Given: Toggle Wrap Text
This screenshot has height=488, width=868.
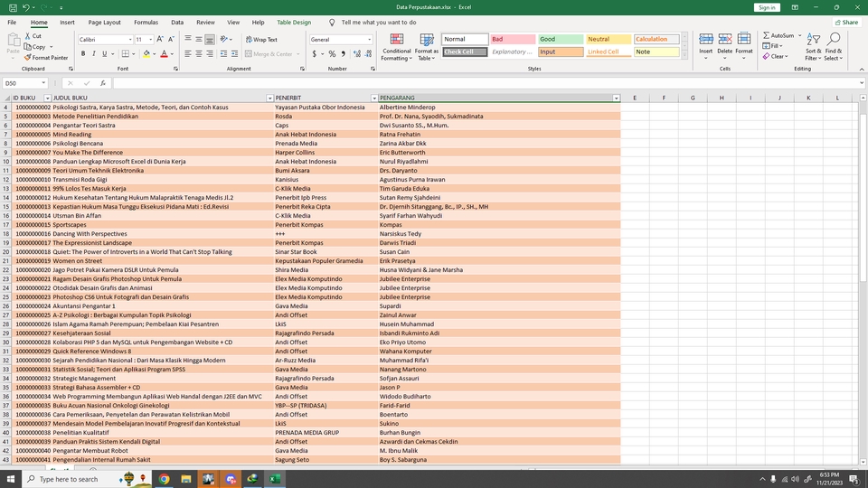Looking at the screenshot, I should click(x=261, y=40).
